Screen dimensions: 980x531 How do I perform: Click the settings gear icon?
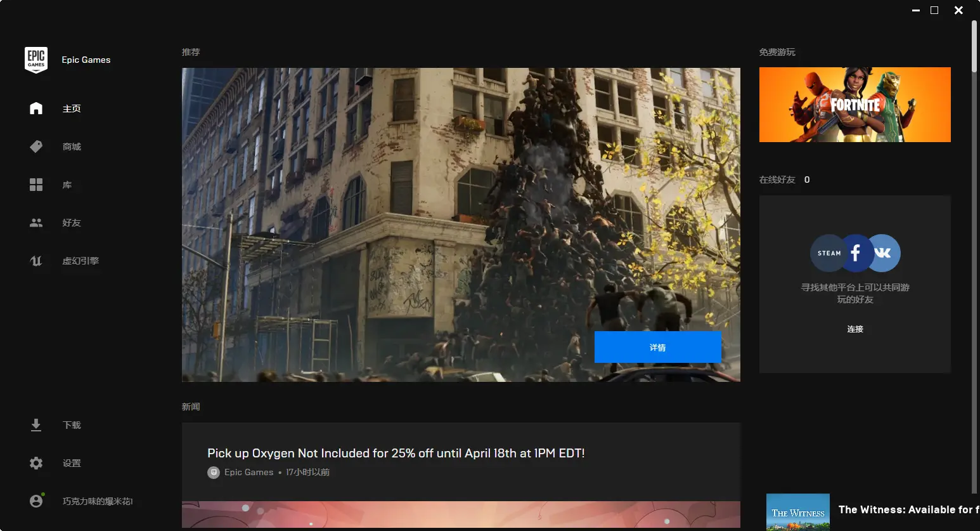[x=36, y=463]
